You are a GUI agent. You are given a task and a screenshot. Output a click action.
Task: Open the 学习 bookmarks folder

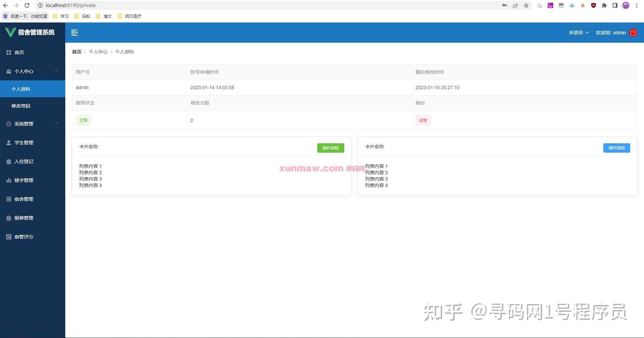point(61,16)
